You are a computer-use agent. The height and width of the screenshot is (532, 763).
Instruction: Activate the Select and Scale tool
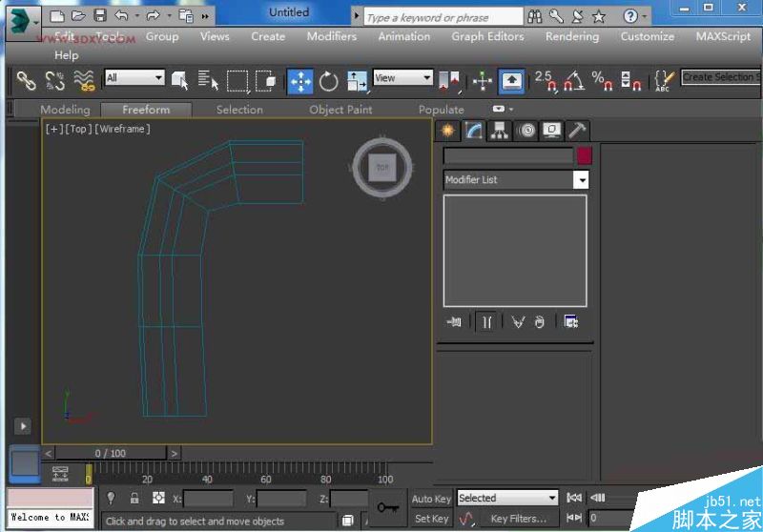pyautogui.click(x=357, y=81)
